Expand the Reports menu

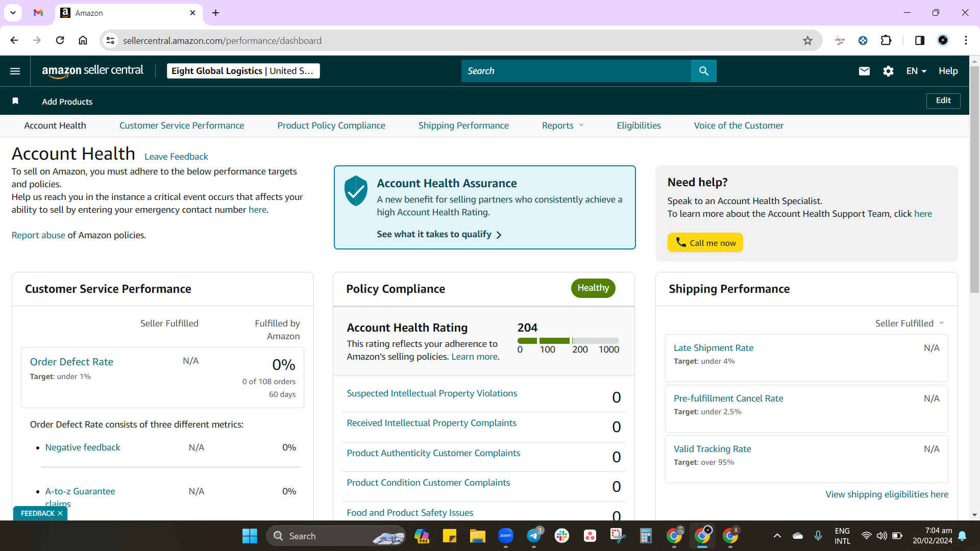pos(562,126)
